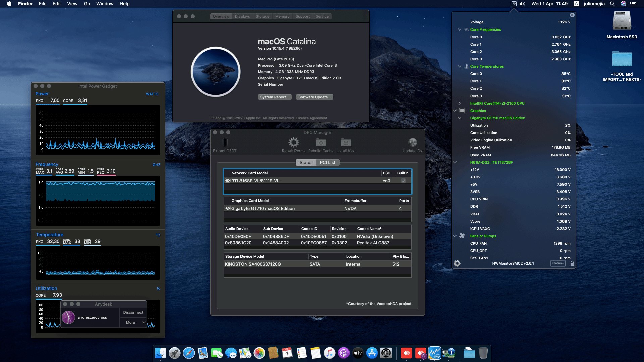Toggle visibility of RTL8168E-VL/8111E-VL entry

(228, 180)
